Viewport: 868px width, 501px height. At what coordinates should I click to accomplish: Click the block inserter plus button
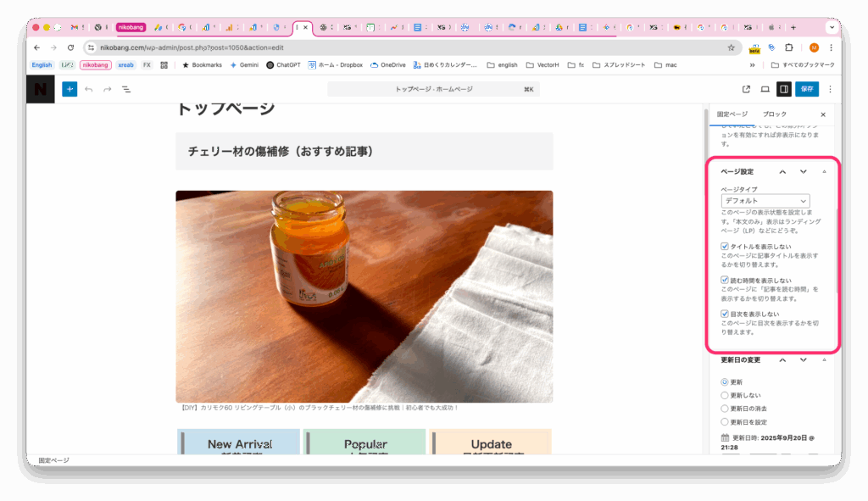point(70,89)
